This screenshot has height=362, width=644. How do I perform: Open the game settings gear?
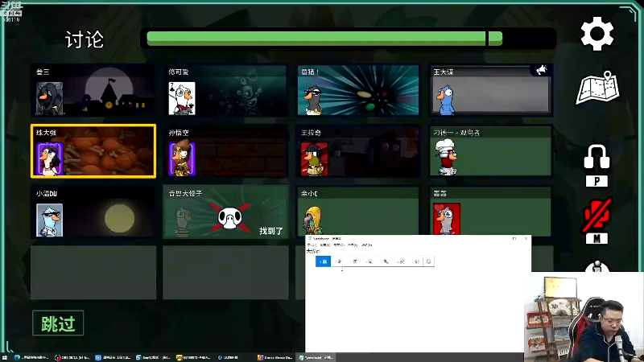(597, 34)
